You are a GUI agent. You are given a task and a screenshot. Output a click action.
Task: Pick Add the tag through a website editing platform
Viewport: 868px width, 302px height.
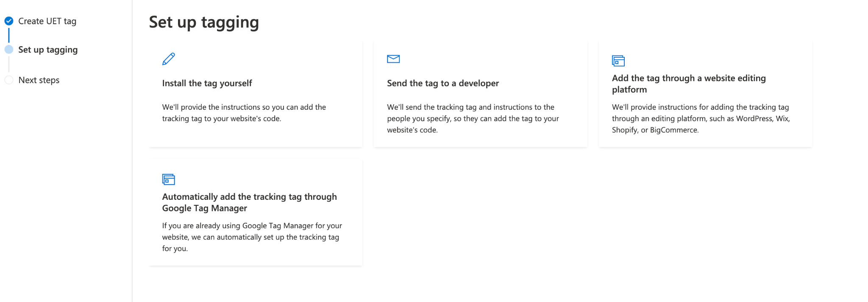click(689, 84)
